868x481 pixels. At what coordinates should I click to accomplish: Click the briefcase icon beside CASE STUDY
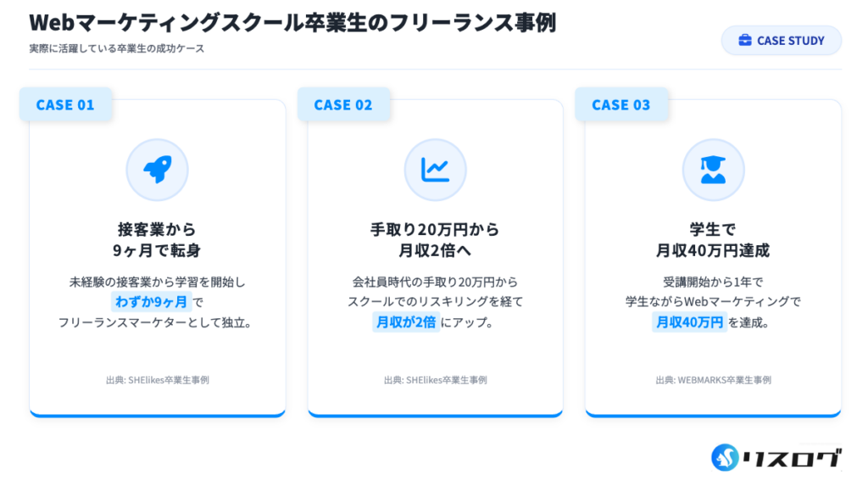click(745, 41)
